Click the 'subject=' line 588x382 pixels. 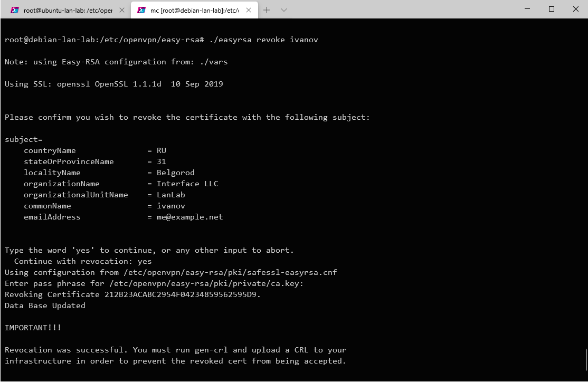[x=24, y=139]
